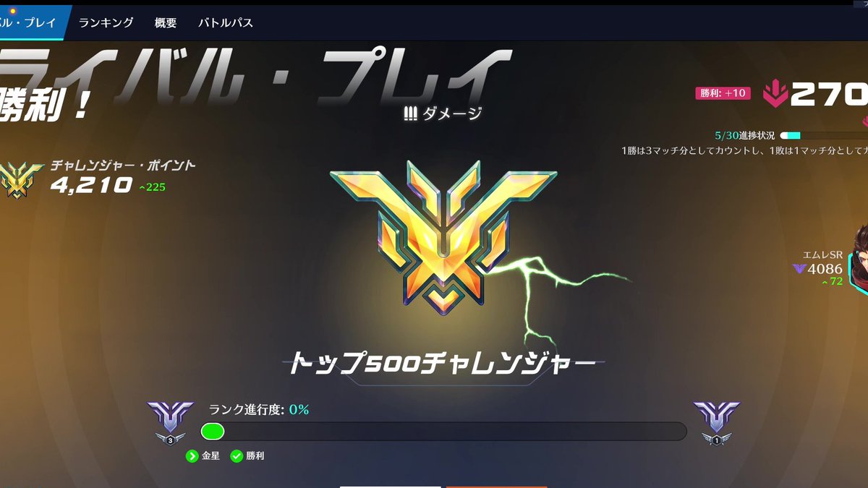Open the バトルパス tab

tap(226, 22)
